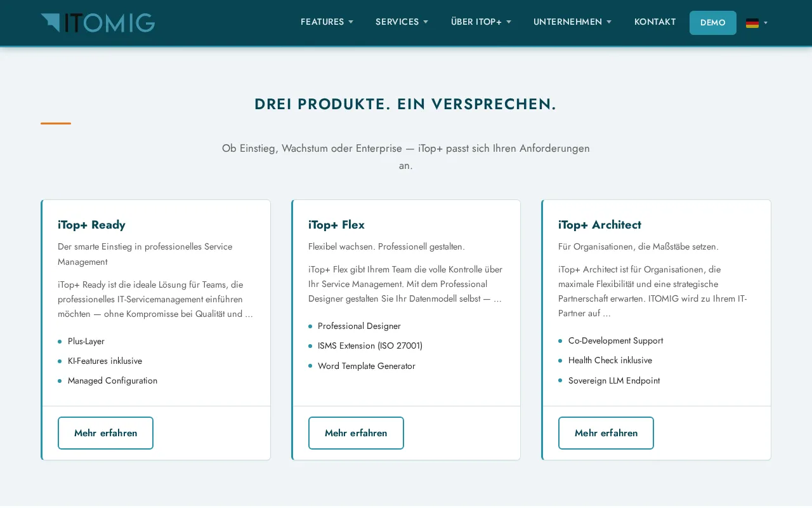Click the German flag language icon
This screenshot has height=508, width=812.
pyautogui.click(x=752, y=23)
